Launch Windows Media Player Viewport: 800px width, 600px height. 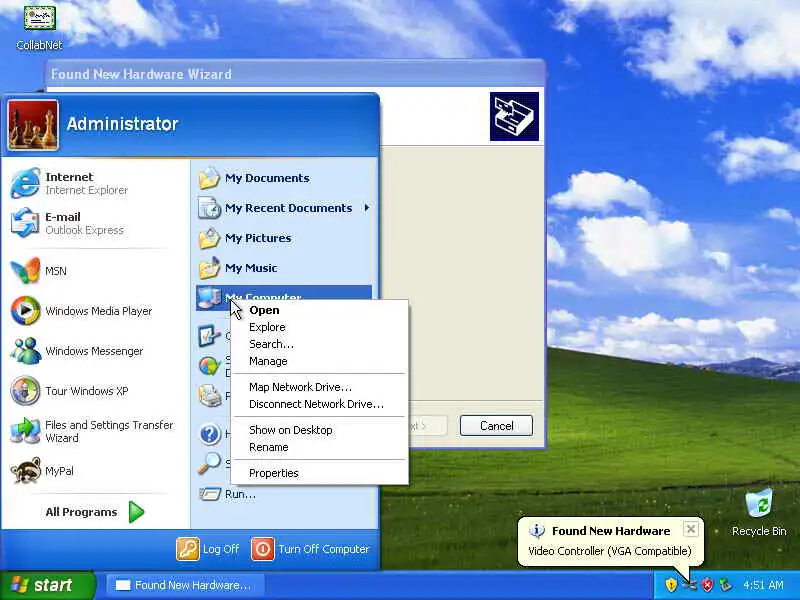coord(94,311)
